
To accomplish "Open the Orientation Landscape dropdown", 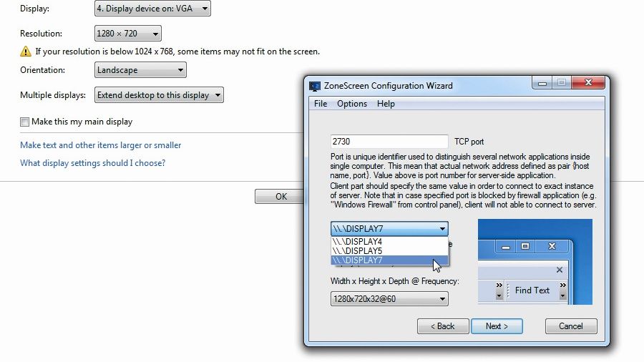I will (140, 70).
